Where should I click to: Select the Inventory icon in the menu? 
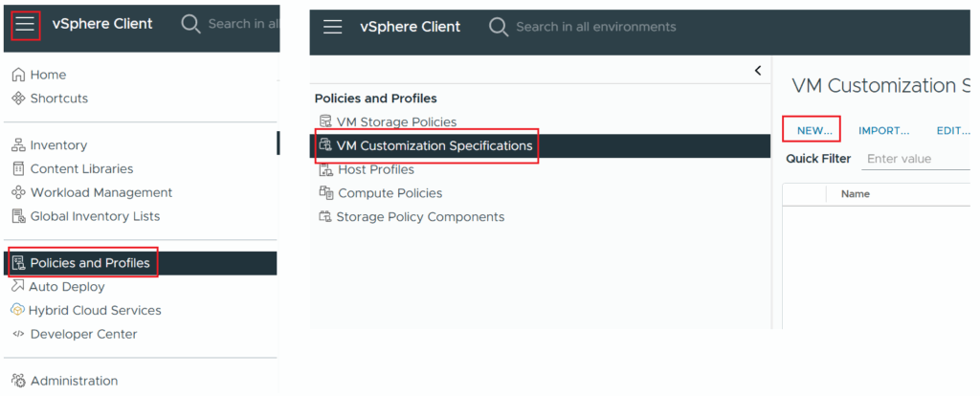(19, 145)
